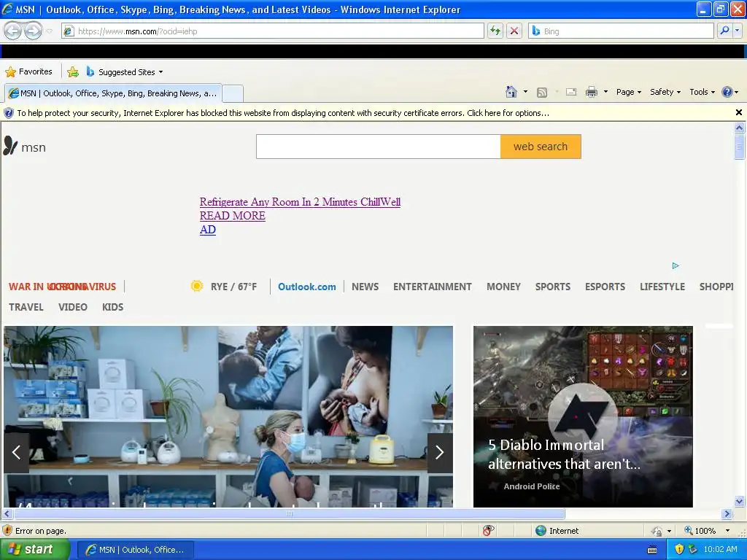Open Outlook.com link

click(x=307, y=287)
